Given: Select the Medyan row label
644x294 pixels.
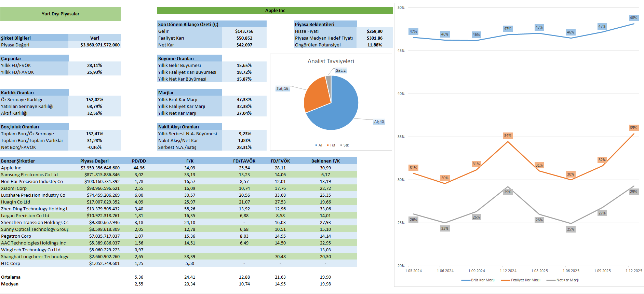Looking at the screenshot, I should coord(10,284).
